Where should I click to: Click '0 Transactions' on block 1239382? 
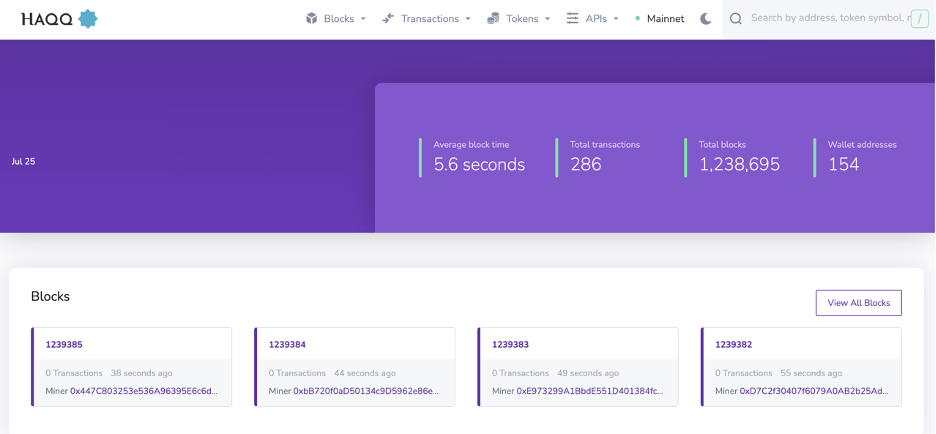(x=744, y=373)
